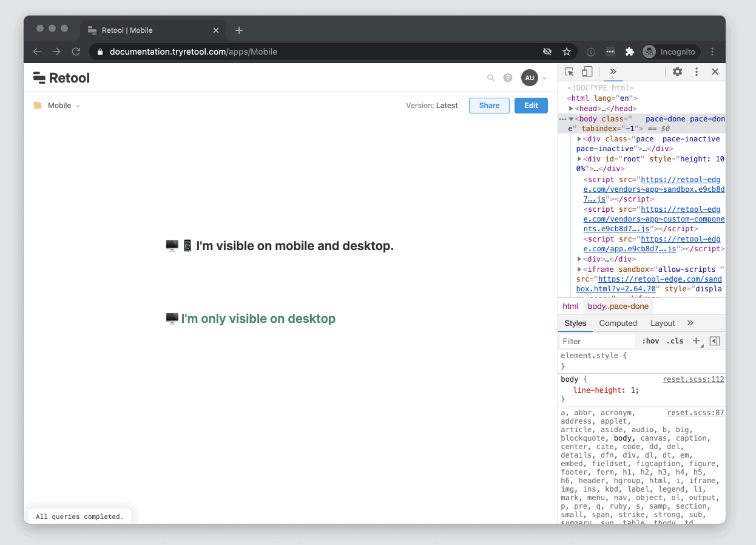Click 'I'm only visible on desktop' text
Screen dimensions: 756x545
point(258,319)
